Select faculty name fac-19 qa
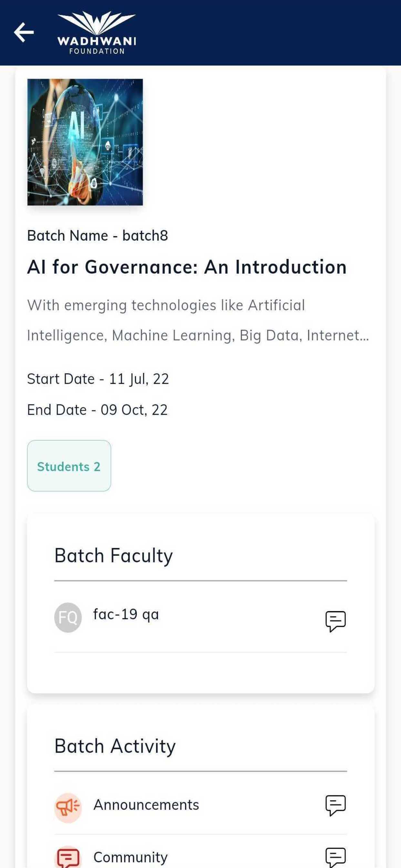The height and width of the screenshot is (868, 401). (126, 615)
